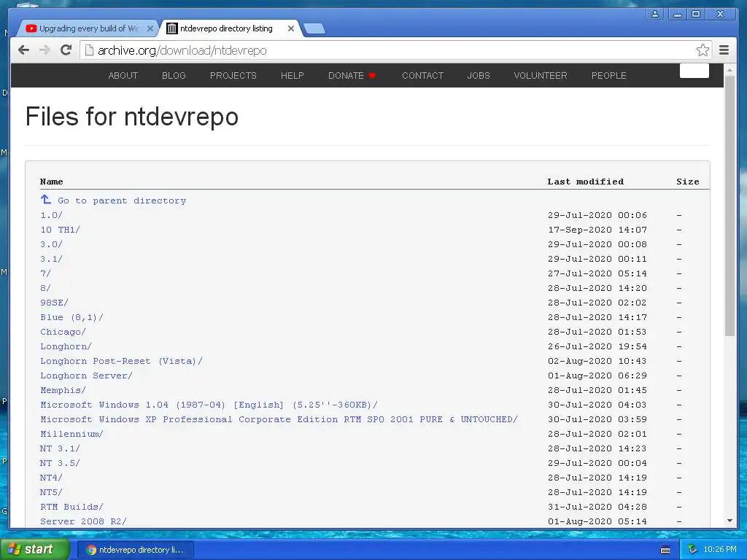
Task: Click the Size column header
Action: (687, 182)
